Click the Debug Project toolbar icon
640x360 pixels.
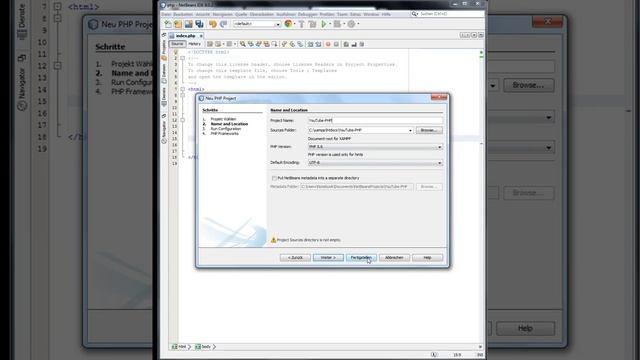[x=337, y=24]
